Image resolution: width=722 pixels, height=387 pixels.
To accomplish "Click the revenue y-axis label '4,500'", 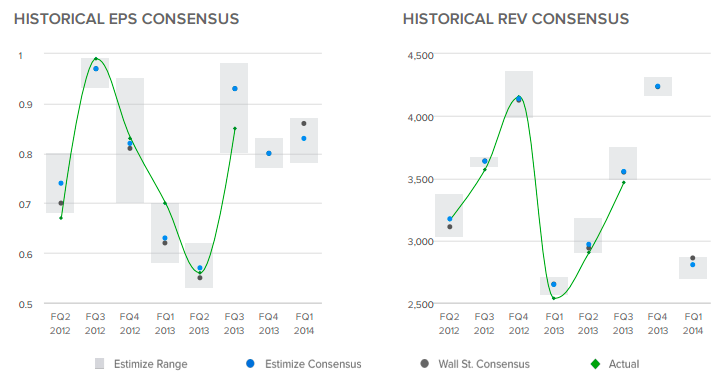I will [x=420, y=56].
